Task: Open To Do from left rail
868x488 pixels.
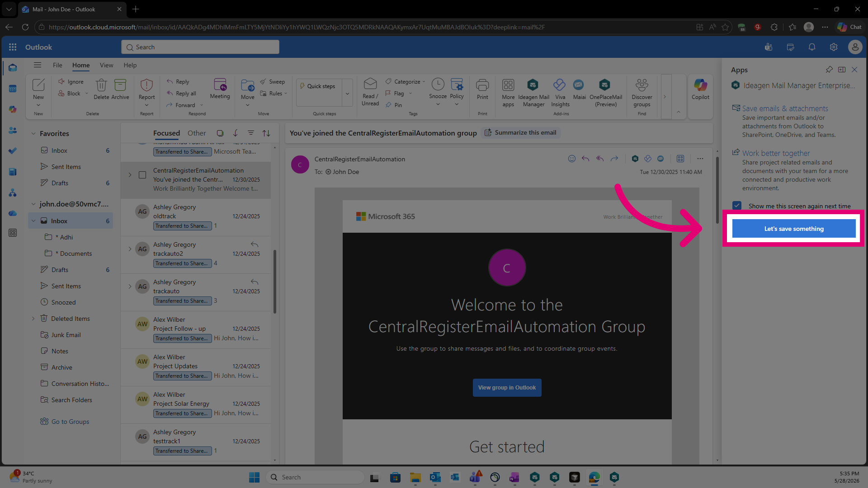Action: pyautogui.click(x=13, y=151)
